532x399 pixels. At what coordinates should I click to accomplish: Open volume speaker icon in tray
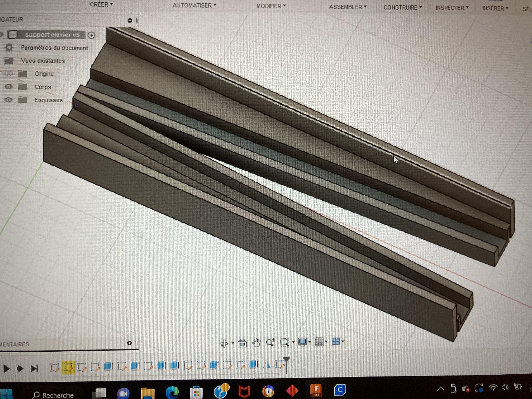[505, 387]
